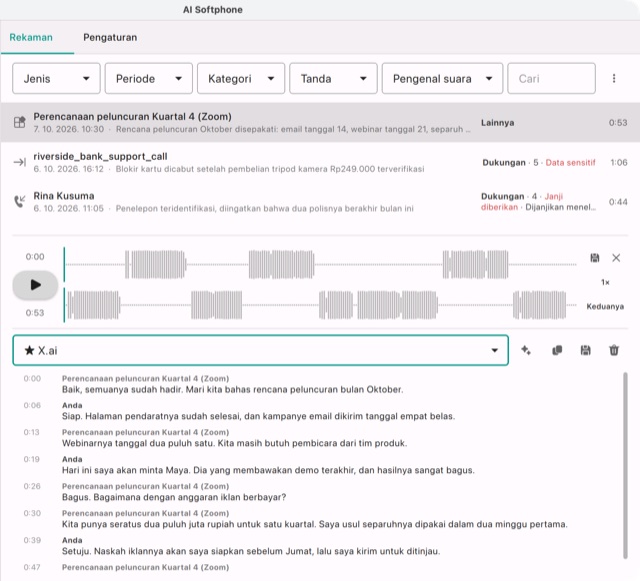This screenshot has height=581, width=640.
Task: Click the 0:53 duration of first recording
Action: (618, 122)
